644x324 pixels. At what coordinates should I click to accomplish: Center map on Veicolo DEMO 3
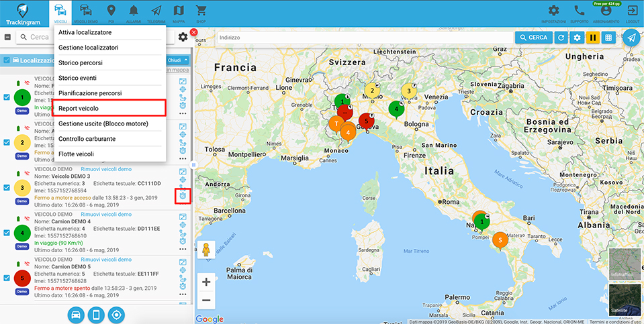[183, 180]
